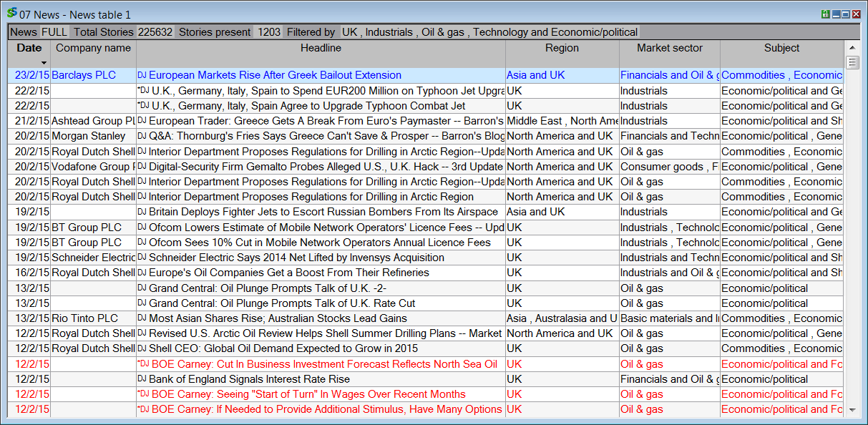Click the Date sort descending arrow

point(44,63)
